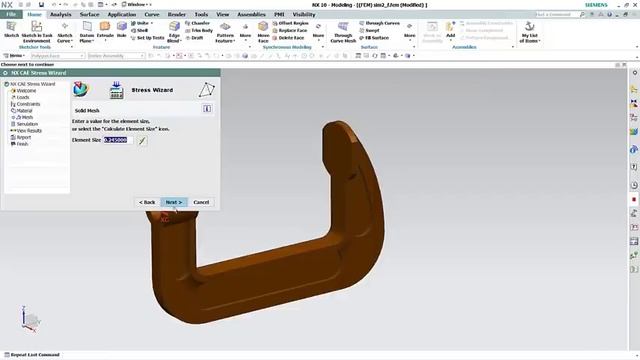Switch to the PMI ribbon tab
This screenshot has height=360, width=640.
[x=279, y=14]
